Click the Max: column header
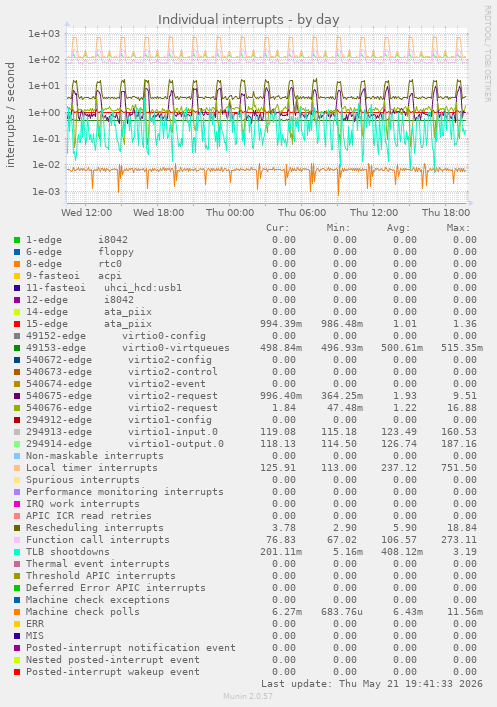This screenshot has width=497, height=707. [459, 228]
